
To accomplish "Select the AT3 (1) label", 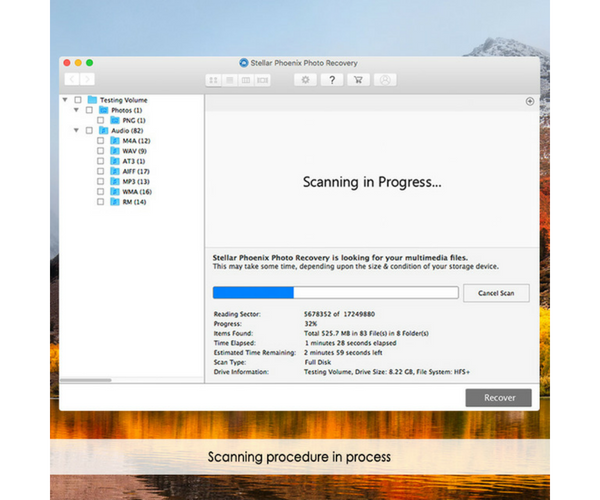I will coord(134,161).
